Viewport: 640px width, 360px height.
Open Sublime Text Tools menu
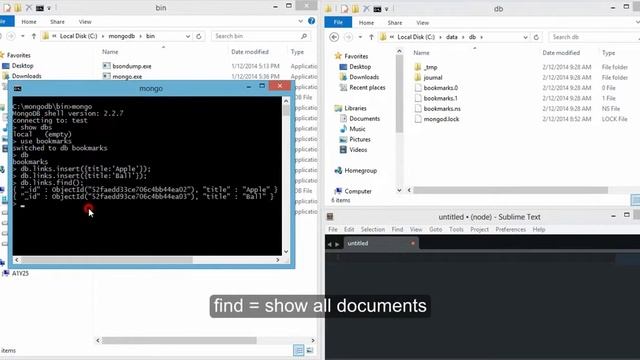point(456,229)
